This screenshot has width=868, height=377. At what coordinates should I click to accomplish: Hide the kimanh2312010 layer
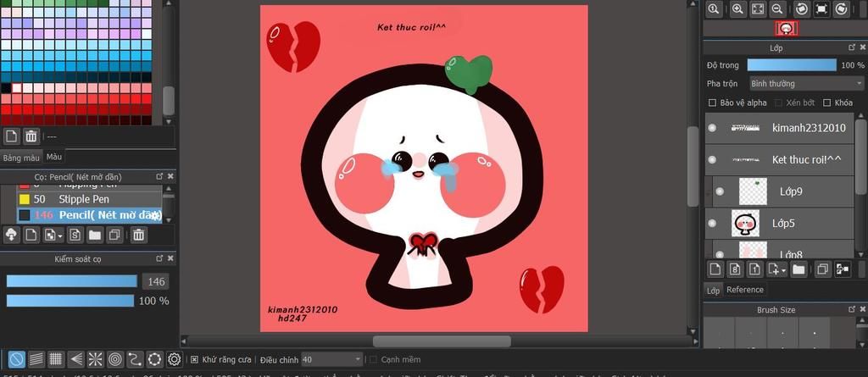click(712, 128)
